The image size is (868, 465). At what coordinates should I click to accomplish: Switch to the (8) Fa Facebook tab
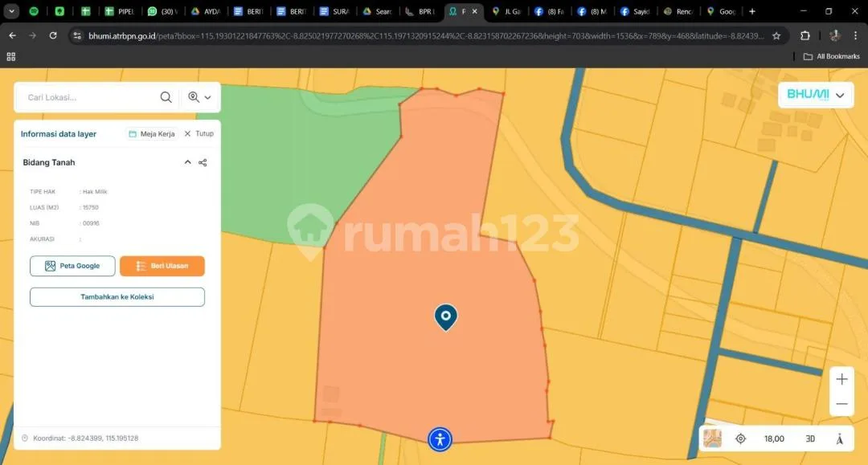(550, 11)
